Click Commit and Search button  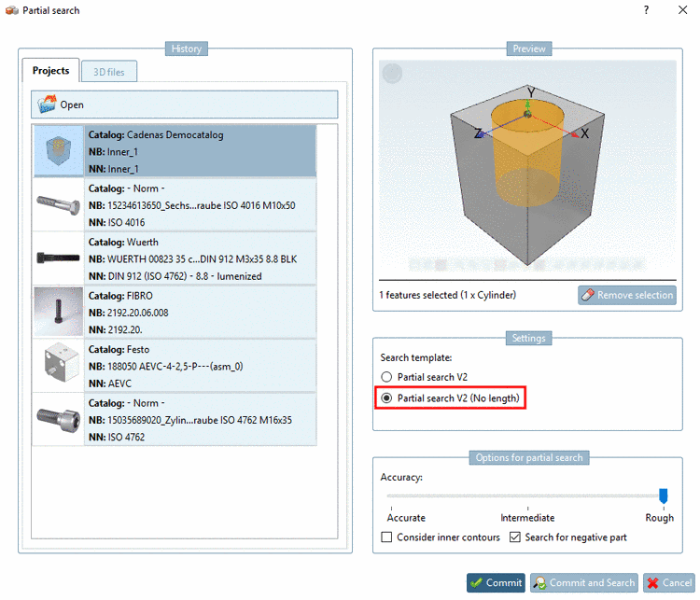(x=584, y=582)
